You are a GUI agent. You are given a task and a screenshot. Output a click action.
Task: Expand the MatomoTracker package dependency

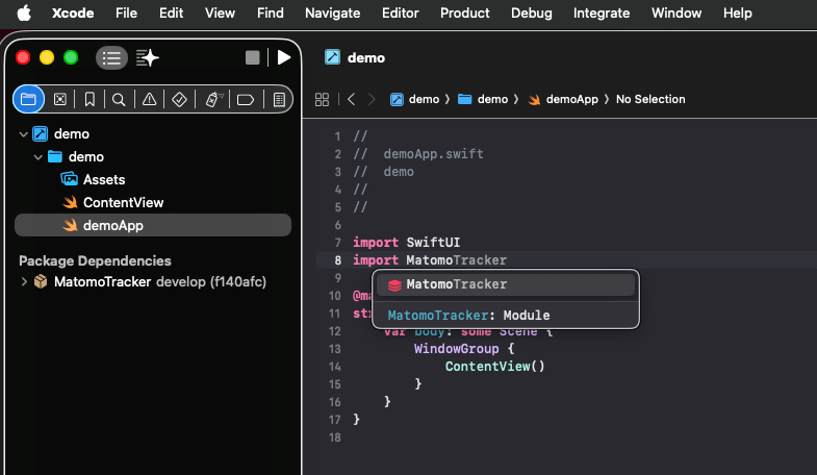pos(24,282)
